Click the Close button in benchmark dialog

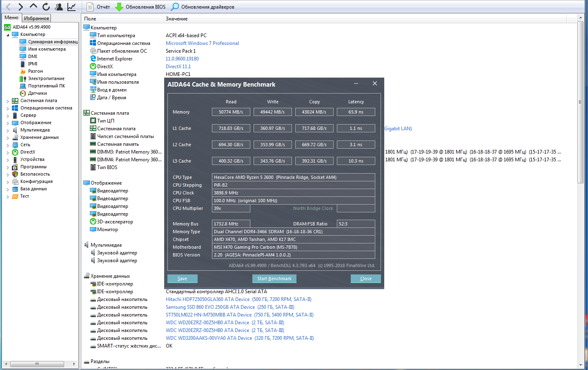pos(366,279)
